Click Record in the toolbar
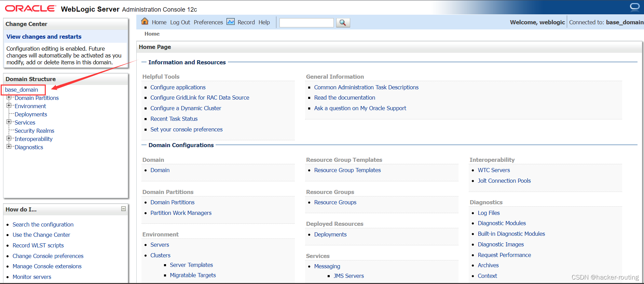This screenshot has width=644, height=284. coord(246,22)
